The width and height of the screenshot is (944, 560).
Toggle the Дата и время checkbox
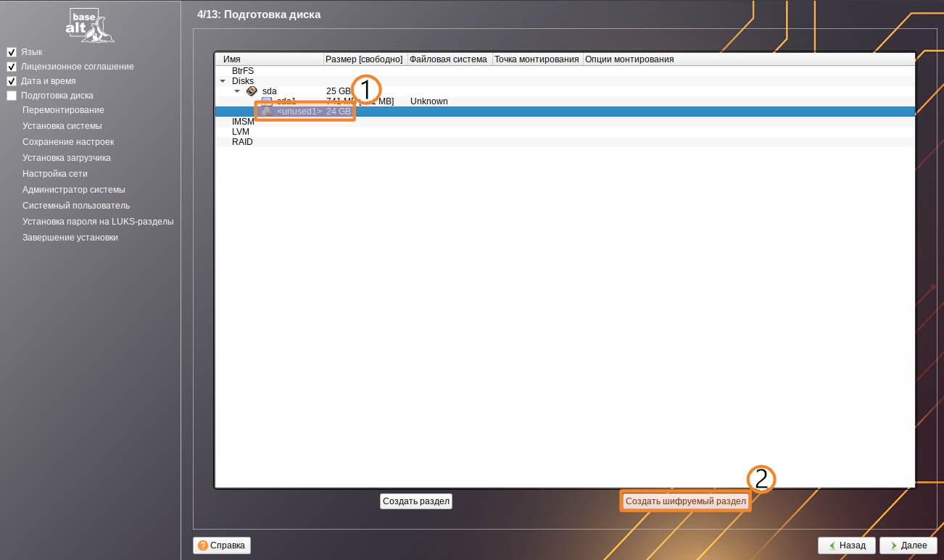(x=12, y=81)
